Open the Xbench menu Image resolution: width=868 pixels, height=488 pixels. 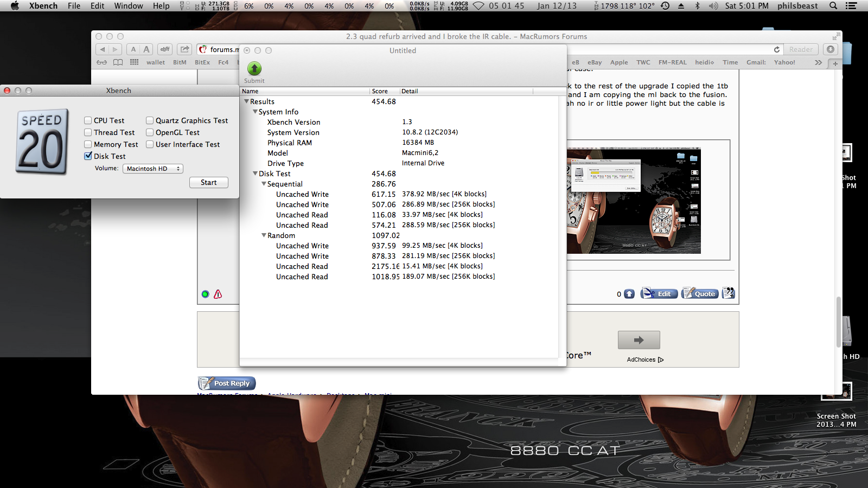[x=43, y=6]
